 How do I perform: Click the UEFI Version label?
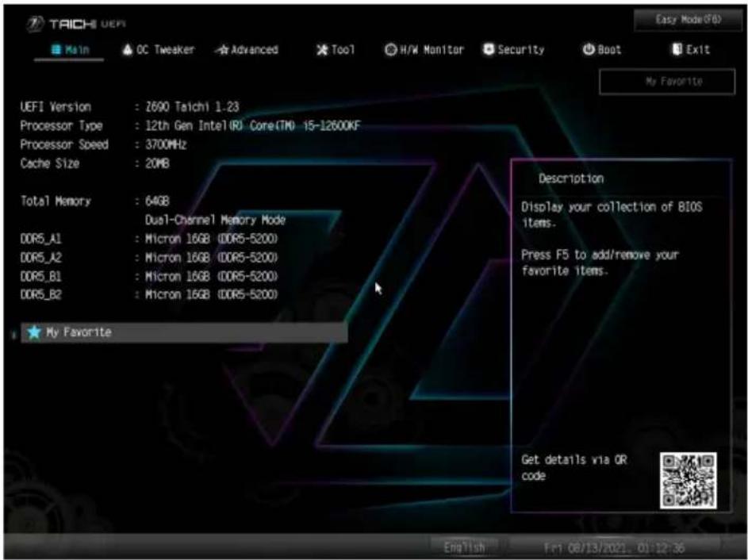click(56, 107)
